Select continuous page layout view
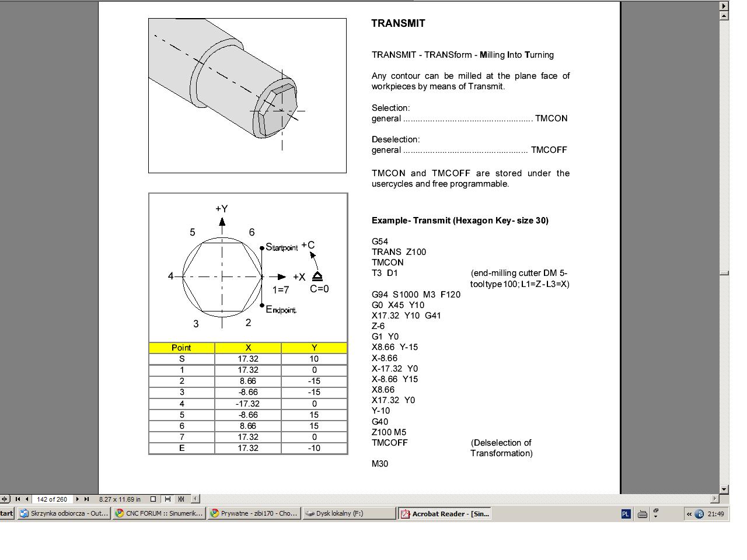The image size is (747, 560). tap(167, 499)
